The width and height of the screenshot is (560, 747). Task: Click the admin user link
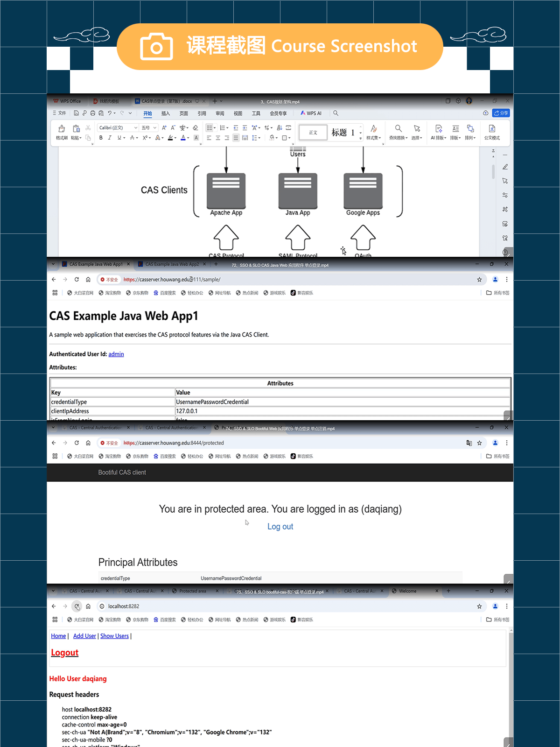116,354
